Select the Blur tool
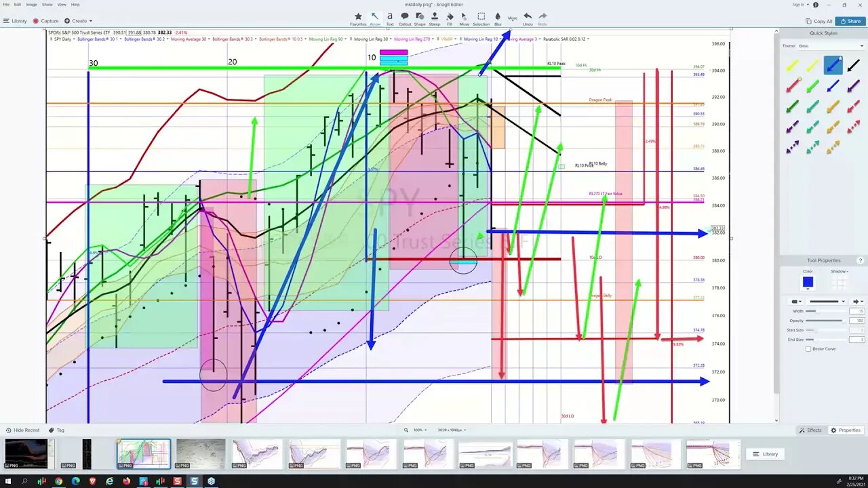The height and width of the screenshot is (488, 868). [x=498, y=19]
